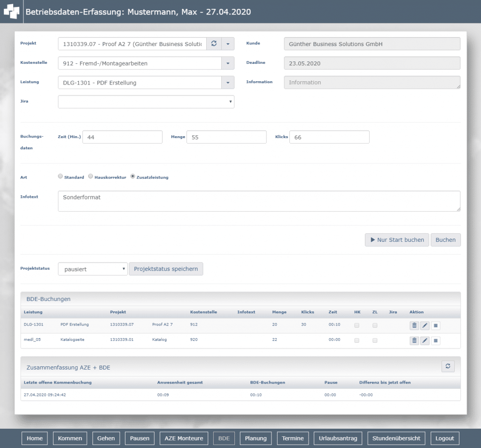Image resolution: width=481 pixels, height=448 pixels.
Task: Expand the Leistung dropdown arrow
Action: tap(228, 83)
